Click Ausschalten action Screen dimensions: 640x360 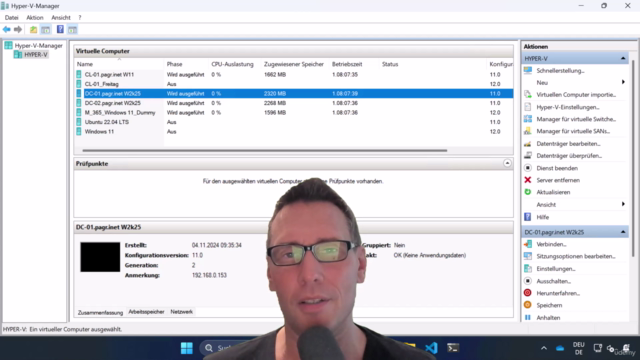pos(553,281)
